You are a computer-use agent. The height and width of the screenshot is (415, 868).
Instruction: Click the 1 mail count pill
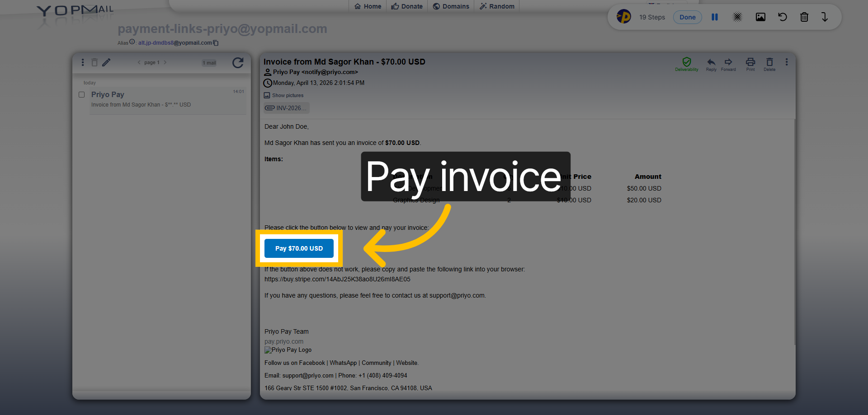point(209,63)
